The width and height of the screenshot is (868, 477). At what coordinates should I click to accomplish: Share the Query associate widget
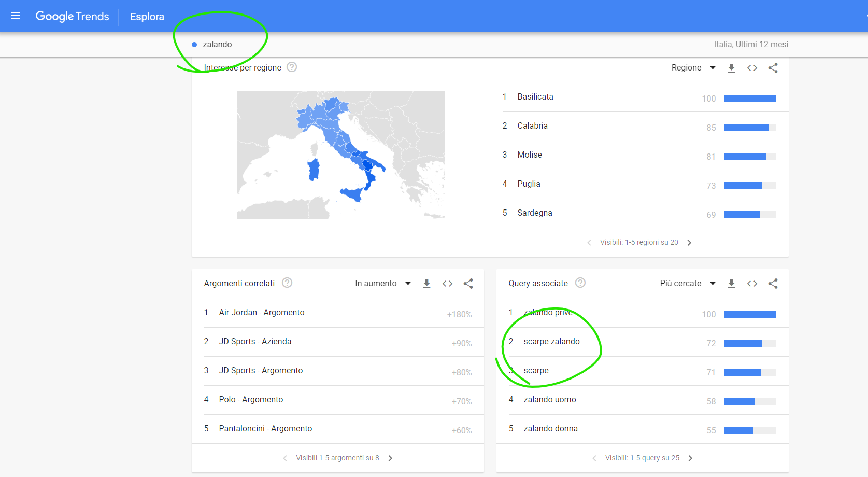773,284
